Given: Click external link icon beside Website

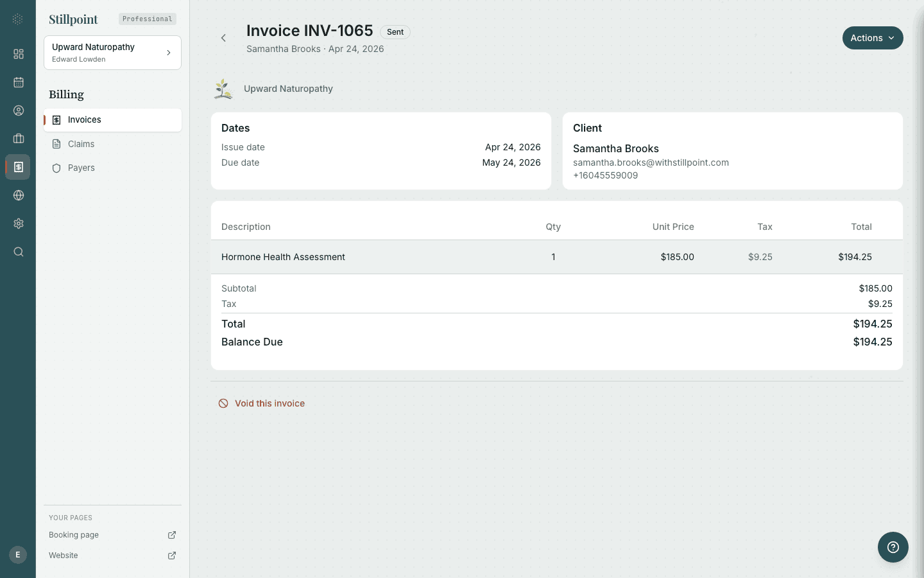Looking at the screenshot, I should coord(172,556).
